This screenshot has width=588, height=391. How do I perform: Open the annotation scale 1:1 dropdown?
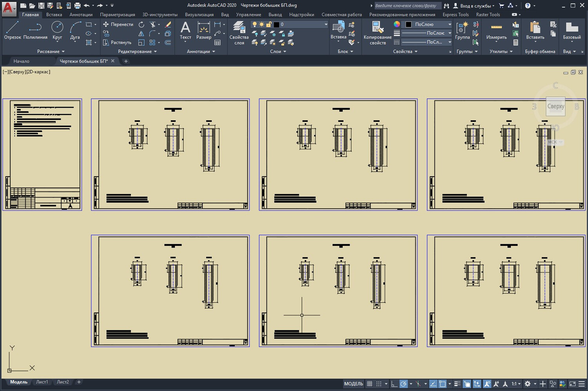[516, 384]
